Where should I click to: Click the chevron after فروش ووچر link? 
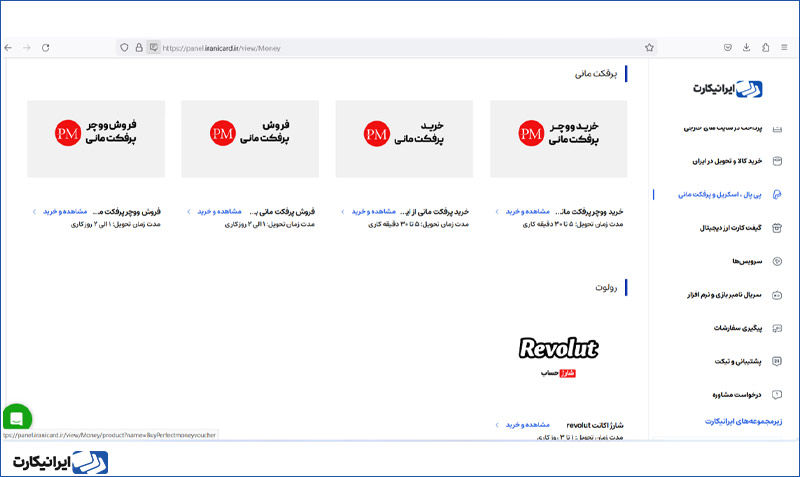coord(34,211)
